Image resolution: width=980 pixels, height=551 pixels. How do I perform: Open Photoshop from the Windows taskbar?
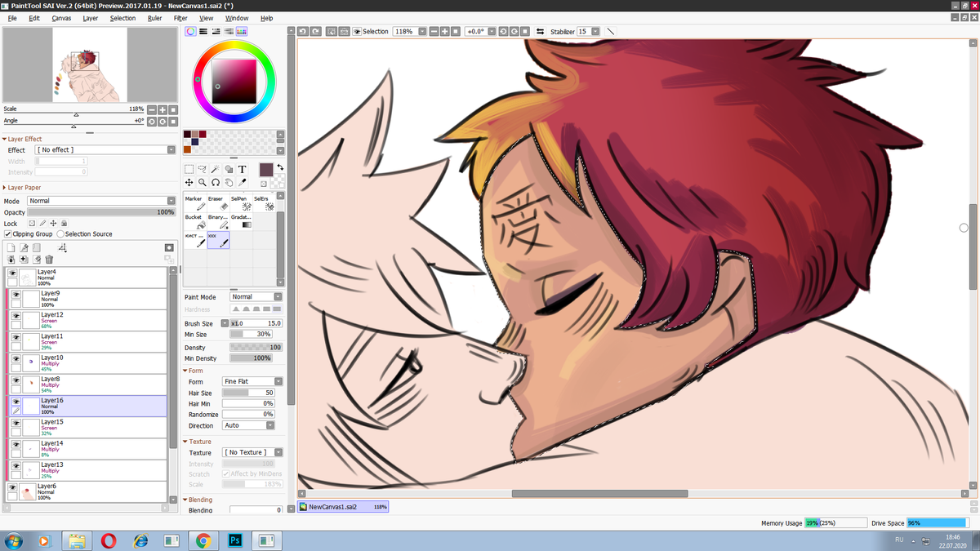point(235,540)
